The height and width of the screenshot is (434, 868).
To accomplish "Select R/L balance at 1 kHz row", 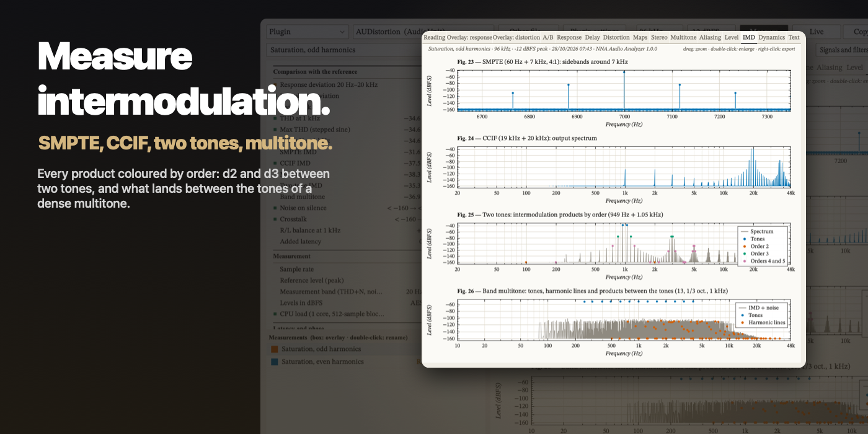I will pyautogui.click(x=347, y=230).
